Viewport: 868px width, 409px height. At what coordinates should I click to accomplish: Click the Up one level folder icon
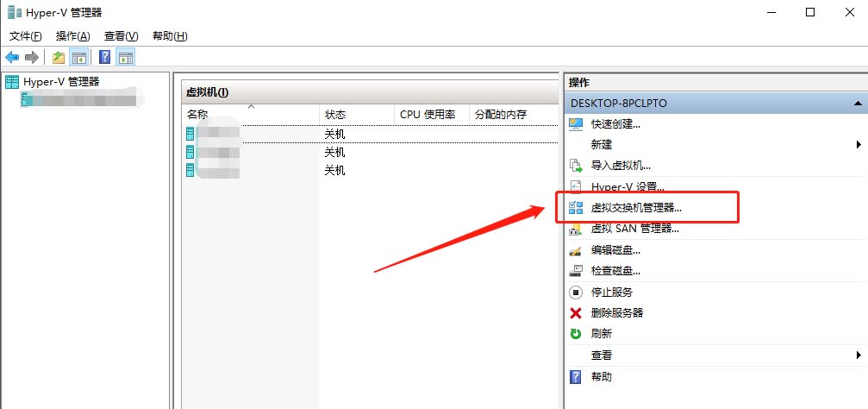coord(58,57)
